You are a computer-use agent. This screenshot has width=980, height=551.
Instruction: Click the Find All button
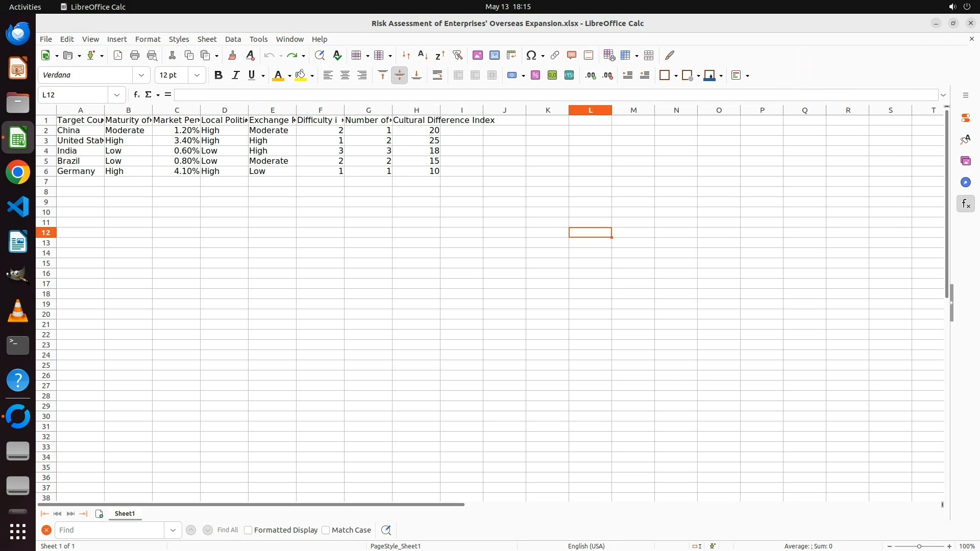227,530
